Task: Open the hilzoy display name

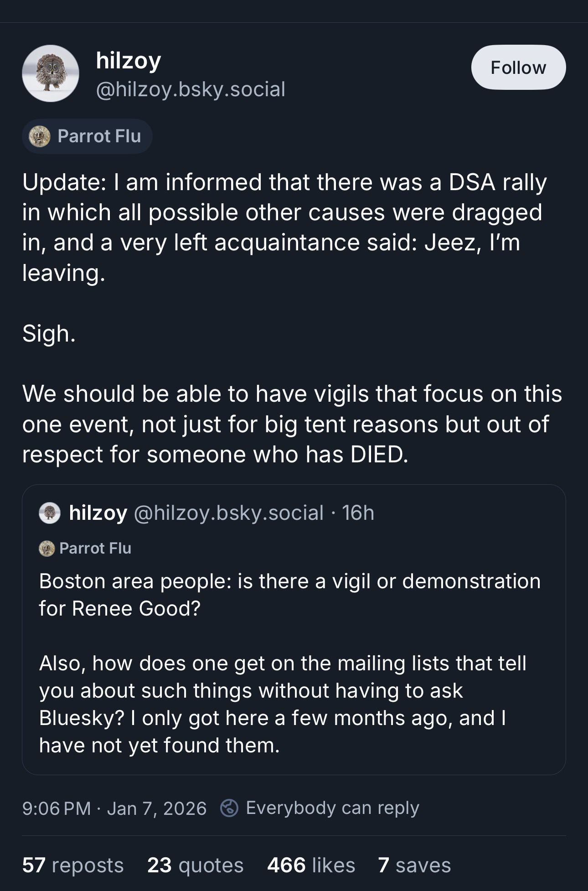Action: coord(129,60)
